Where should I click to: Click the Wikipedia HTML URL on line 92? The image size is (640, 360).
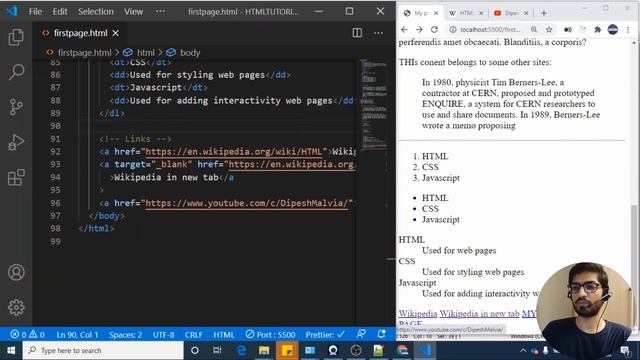point(234,151)
